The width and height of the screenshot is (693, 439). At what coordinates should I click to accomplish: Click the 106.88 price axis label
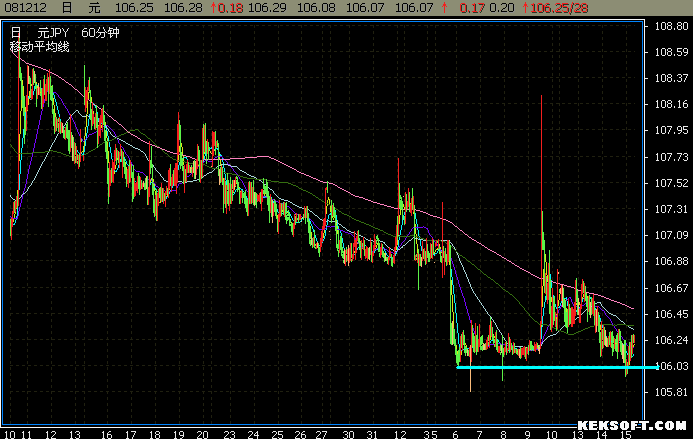671,261
